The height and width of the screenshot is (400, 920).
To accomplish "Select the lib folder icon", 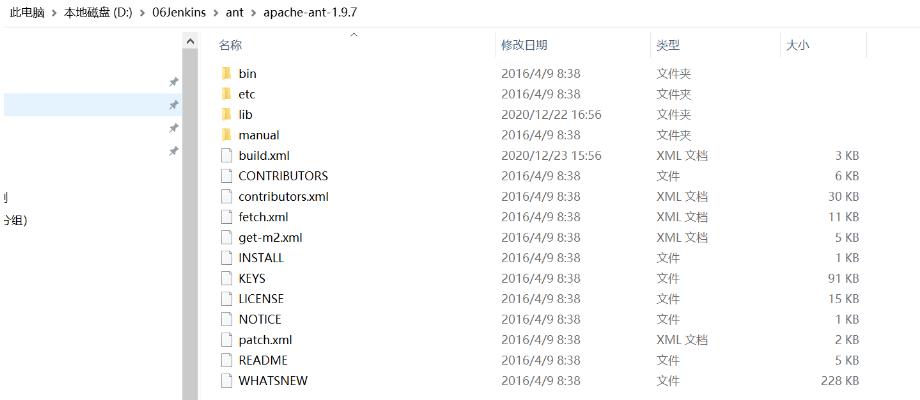I will [x=227, y=114].
